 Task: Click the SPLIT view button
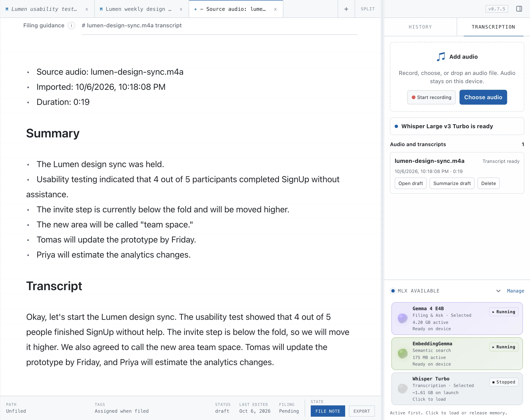coord(368,9)
